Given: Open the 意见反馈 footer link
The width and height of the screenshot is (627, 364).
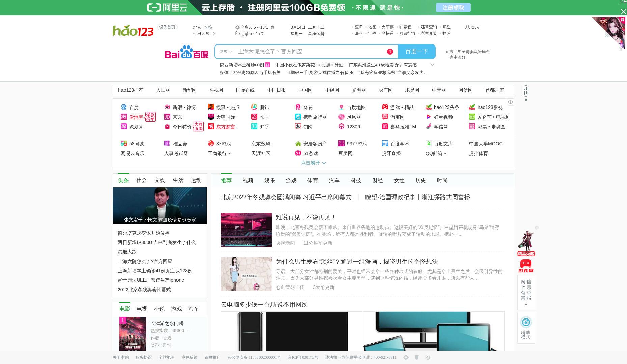Looking at the screenshot, I should (190, 357).
